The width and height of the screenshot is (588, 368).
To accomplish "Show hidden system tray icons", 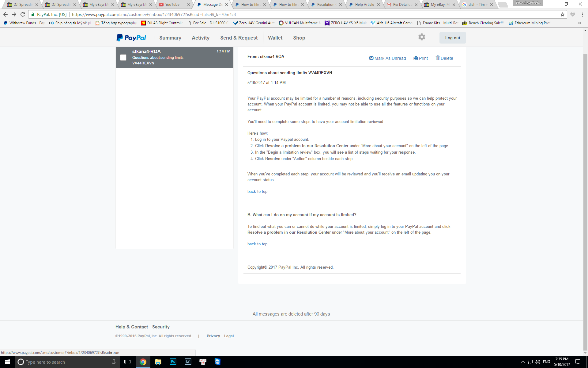I will 522,362.
